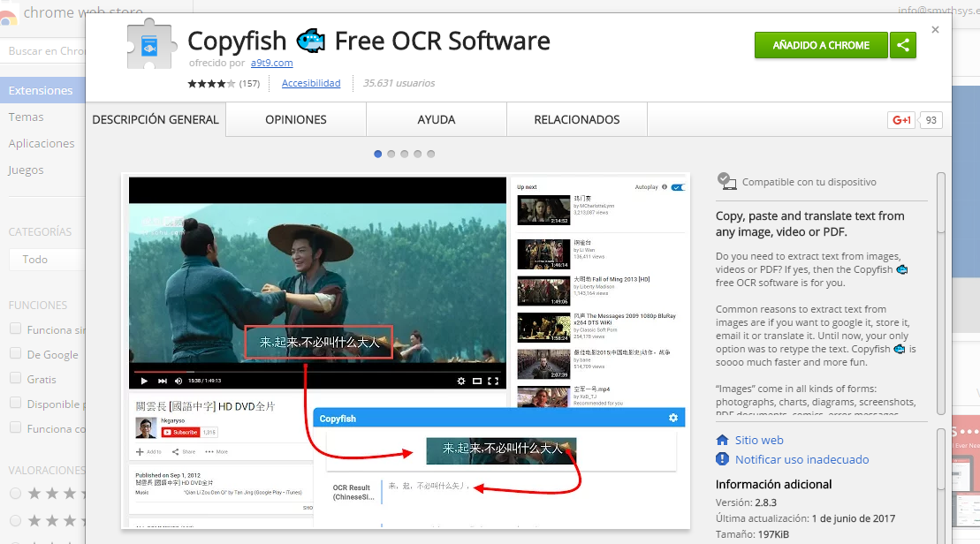
Task: Select the first star rating radio button
Action: [x=15, y=494]
